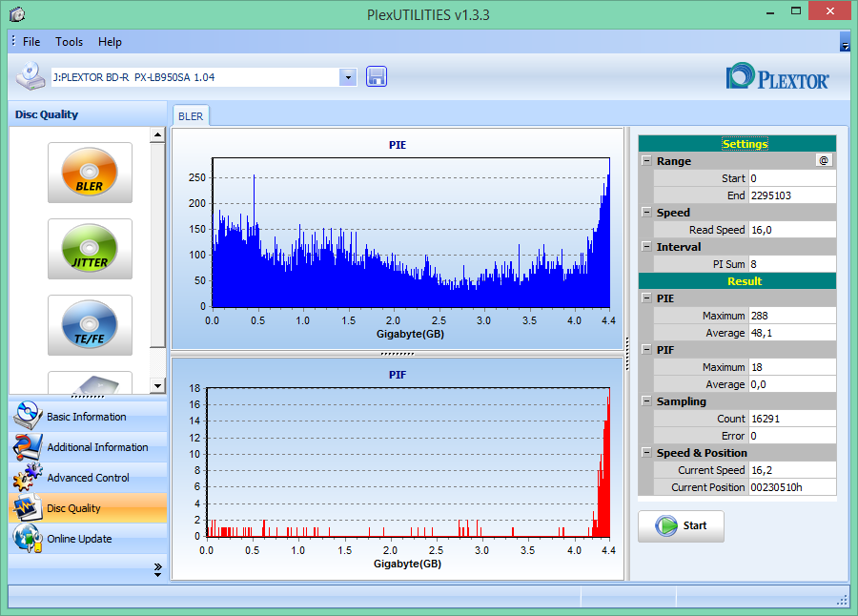Click the Advanced Control gears icon
This screenshot has height=616, width=858.
click(28, 477)
